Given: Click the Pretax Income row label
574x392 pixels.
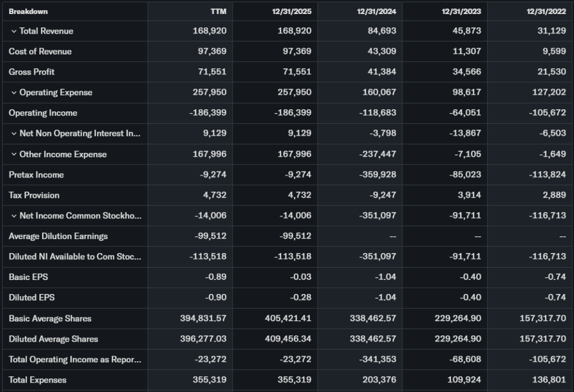Looking at the screenshot, I should point(36,175).
